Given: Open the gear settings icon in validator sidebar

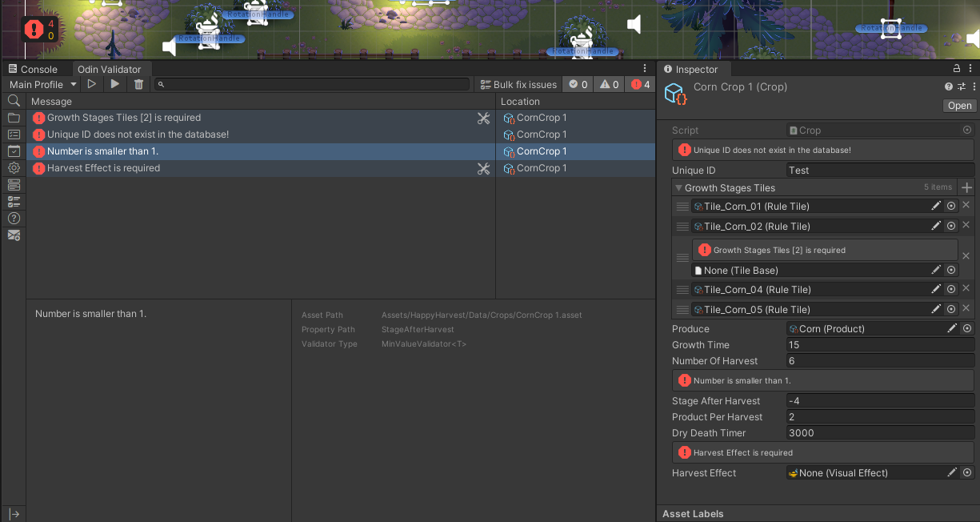Looking at the screenshot, I should tap(14, 168).
